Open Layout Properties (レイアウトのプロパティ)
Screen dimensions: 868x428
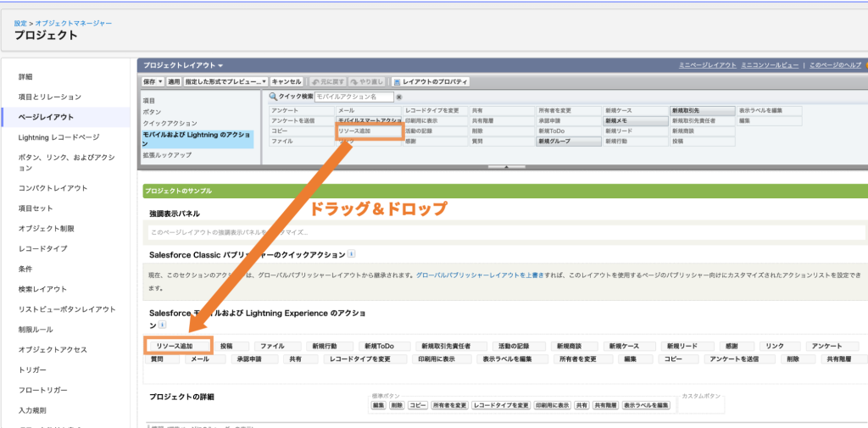(431, 81)
